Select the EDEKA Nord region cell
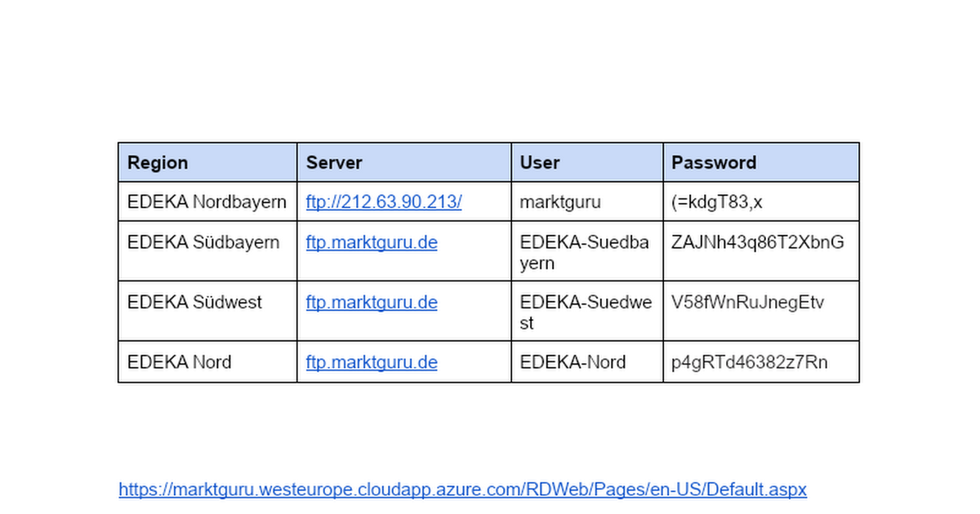Screen dimensions: 980x514 (207, 362)
